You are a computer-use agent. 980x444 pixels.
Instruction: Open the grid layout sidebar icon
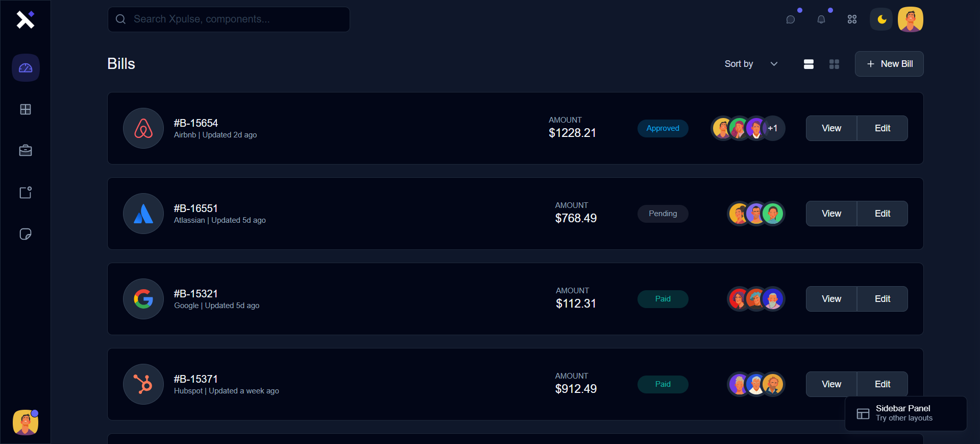(x=26, y=109)
